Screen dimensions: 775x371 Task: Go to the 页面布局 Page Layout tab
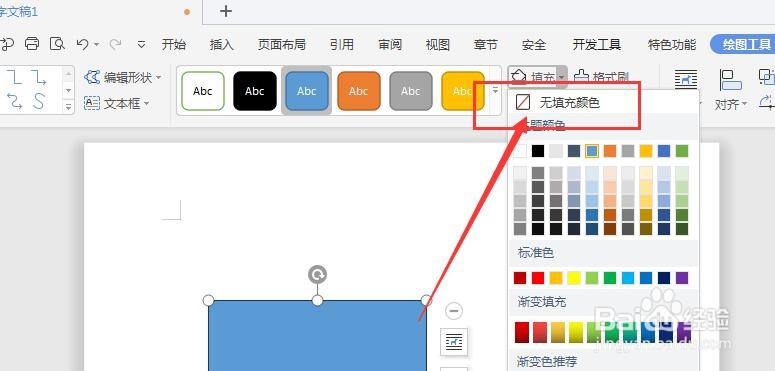281,44
